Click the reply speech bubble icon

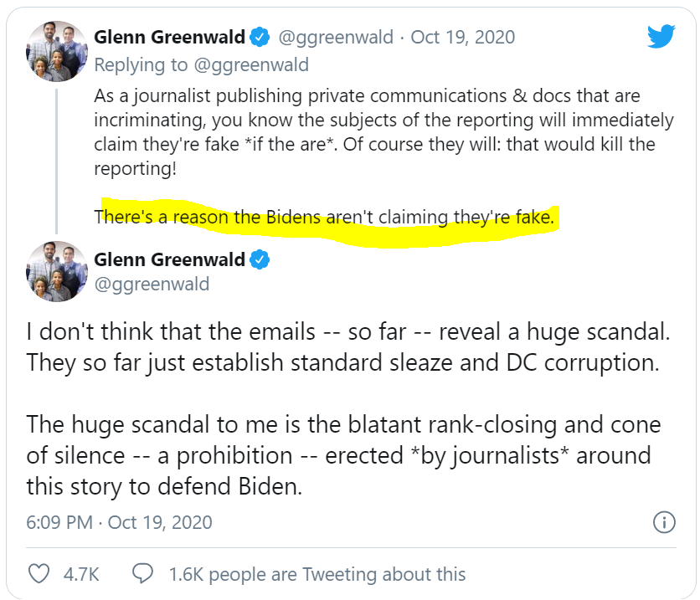[x=142, y=574]
